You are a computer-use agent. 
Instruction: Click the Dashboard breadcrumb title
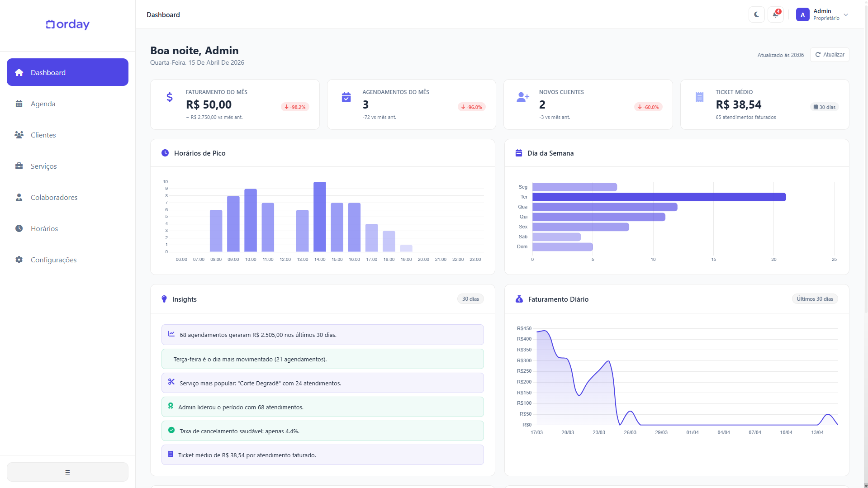[x=163, y=14]
